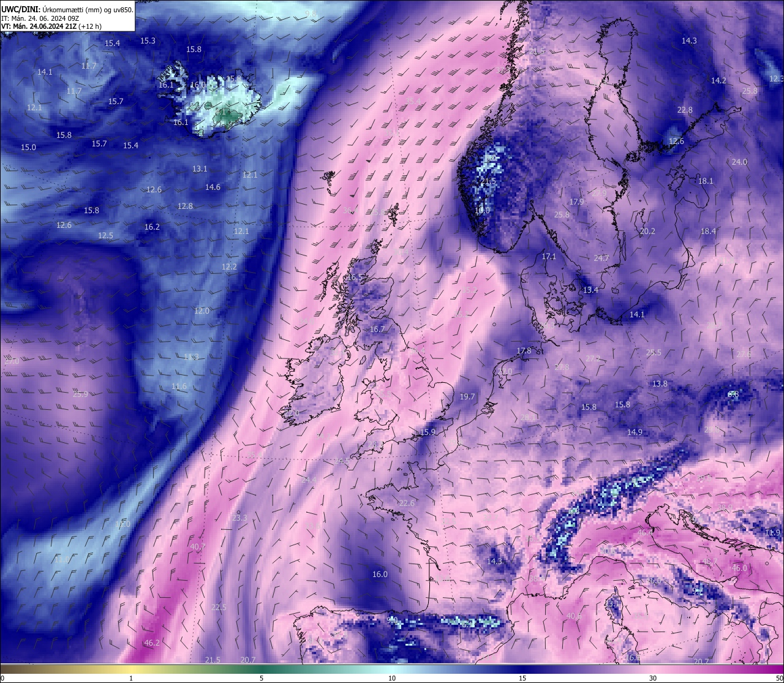Click the 11.6 value label
The width and height of the screenshot is (784, 683).
pyautogui.click(x=179, y=387)
